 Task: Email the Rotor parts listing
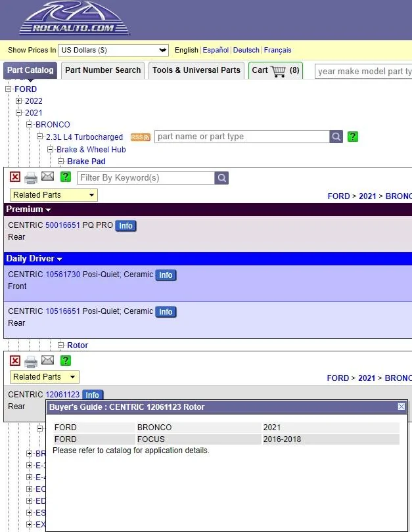[x=47, y=360]
